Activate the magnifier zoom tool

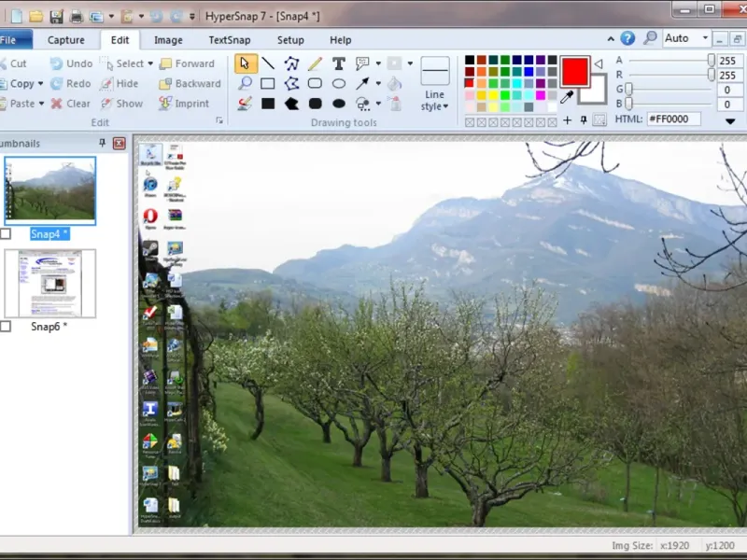(246, 84)
